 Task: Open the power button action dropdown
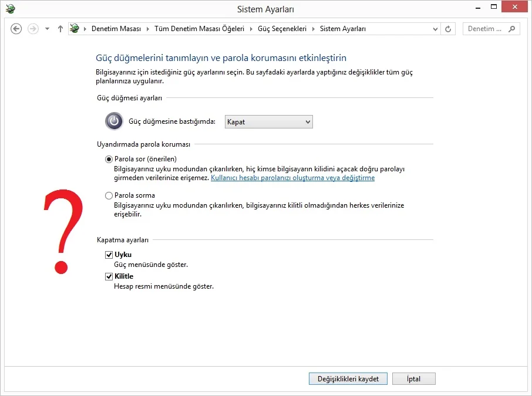tap(269, 121)
